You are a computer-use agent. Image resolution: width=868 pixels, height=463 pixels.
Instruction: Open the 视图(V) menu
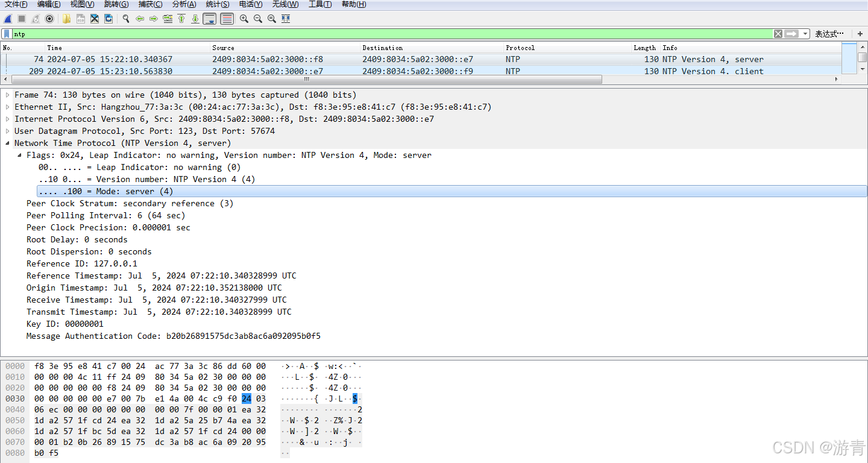[x=82, y=4]
